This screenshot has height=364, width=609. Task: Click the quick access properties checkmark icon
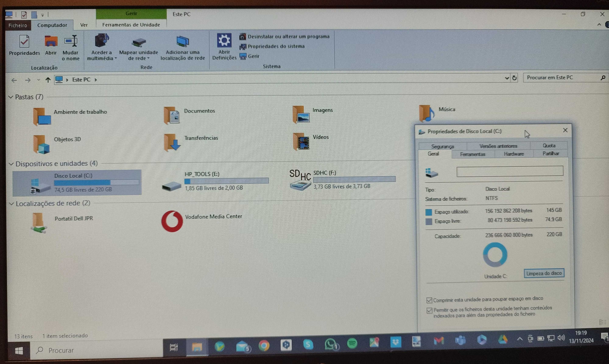point(24,15)
